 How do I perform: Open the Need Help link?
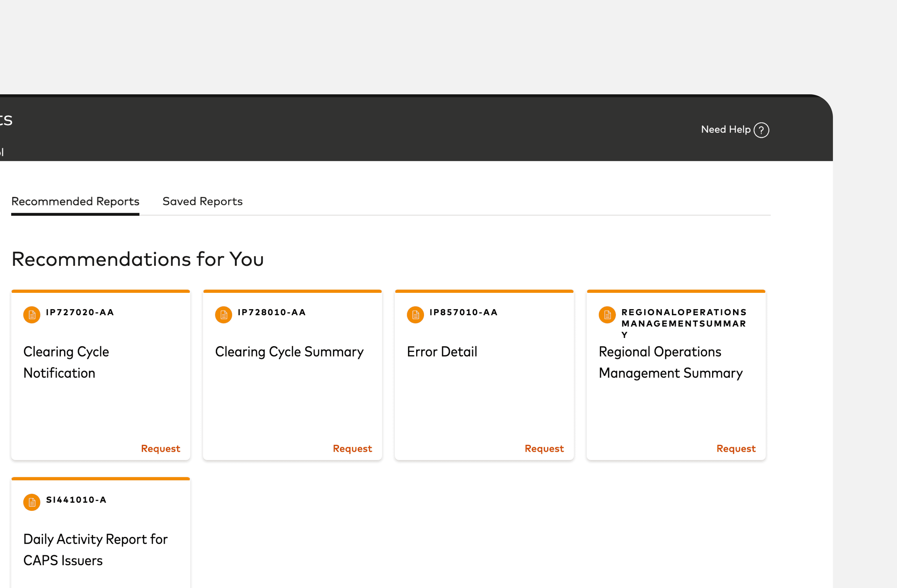click(725, 130)
